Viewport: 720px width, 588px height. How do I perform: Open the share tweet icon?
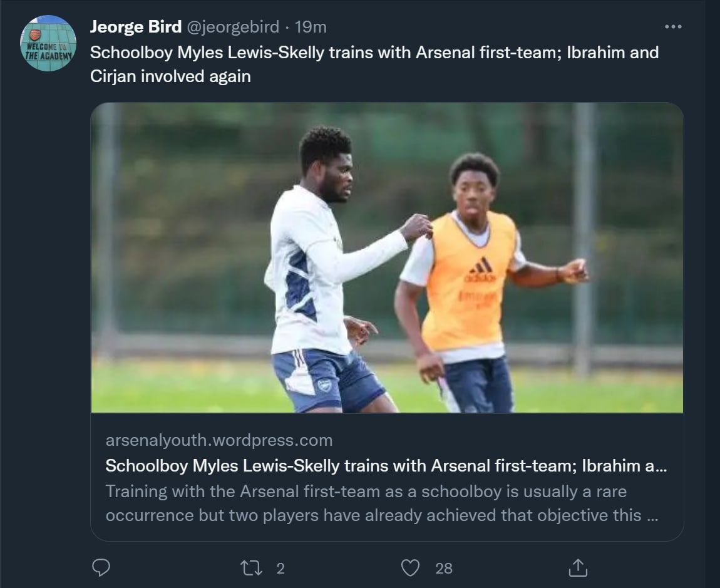577,568
